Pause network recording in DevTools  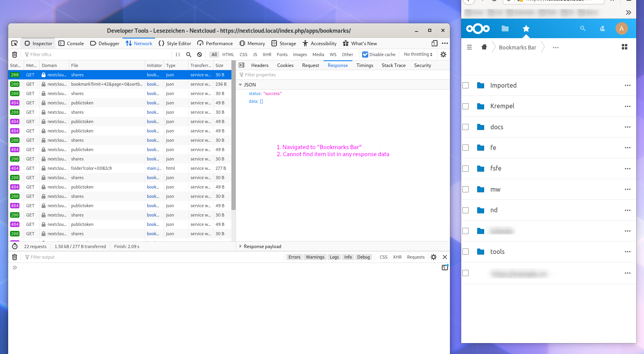tap(178, 55)
